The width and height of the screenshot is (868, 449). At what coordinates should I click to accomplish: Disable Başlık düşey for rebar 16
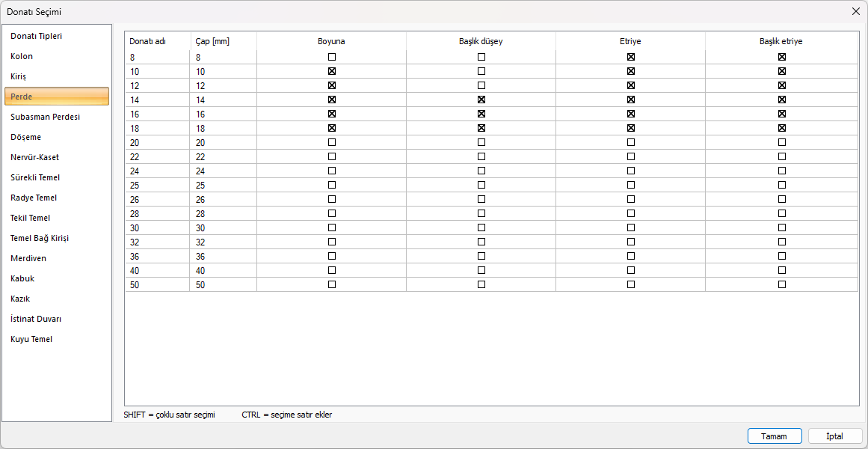pyautogui.click(x=481, y=114)
